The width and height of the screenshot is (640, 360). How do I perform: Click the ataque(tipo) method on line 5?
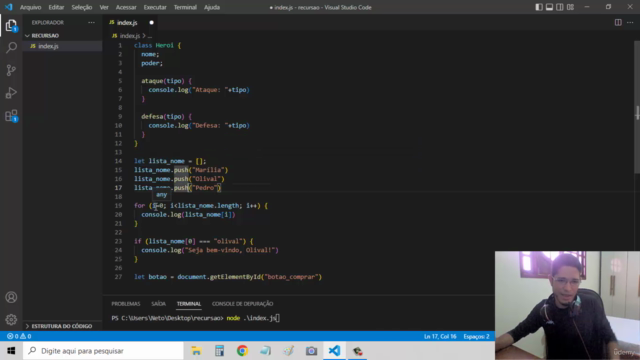pos(163,81)
